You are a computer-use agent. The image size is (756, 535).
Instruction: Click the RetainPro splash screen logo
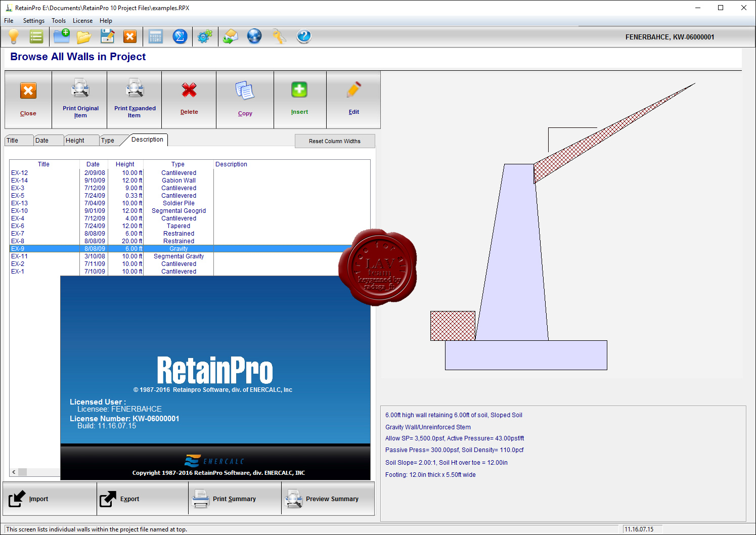(x=215, y=371)
